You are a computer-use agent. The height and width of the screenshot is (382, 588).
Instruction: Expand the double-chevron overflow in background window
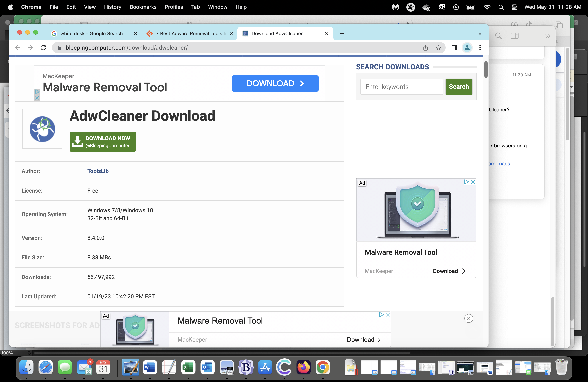click(547, 36)
